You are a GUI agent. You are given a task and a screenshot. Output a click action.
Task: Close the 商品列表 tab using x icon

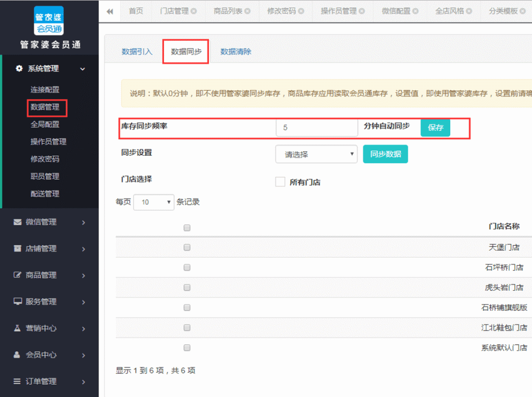pos(247,11)
